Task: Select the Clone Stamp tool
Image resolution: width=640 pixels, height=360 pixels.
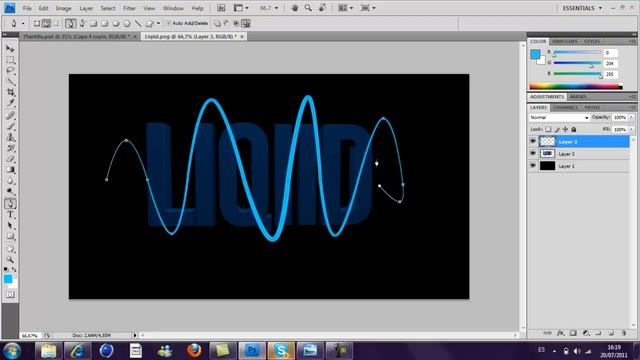Action: [x=10, y=137]
